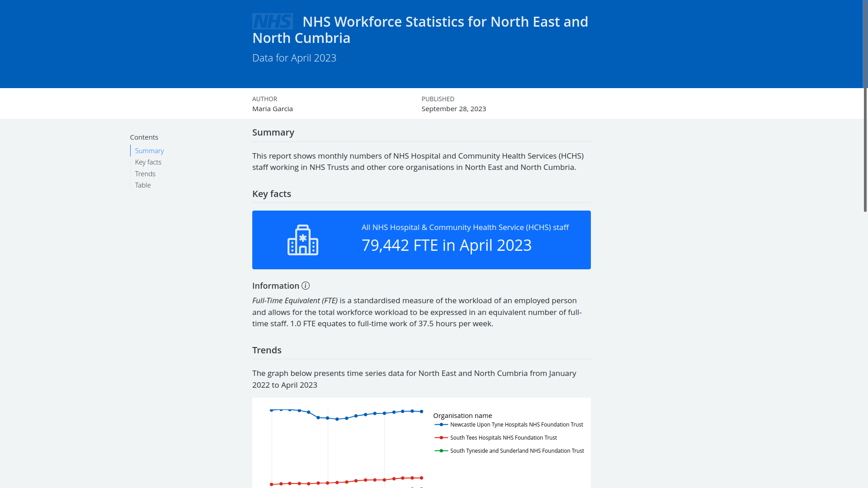Open Trends in contents sidebar
Screen dimensions: 868x488
[x=145, y=174]
